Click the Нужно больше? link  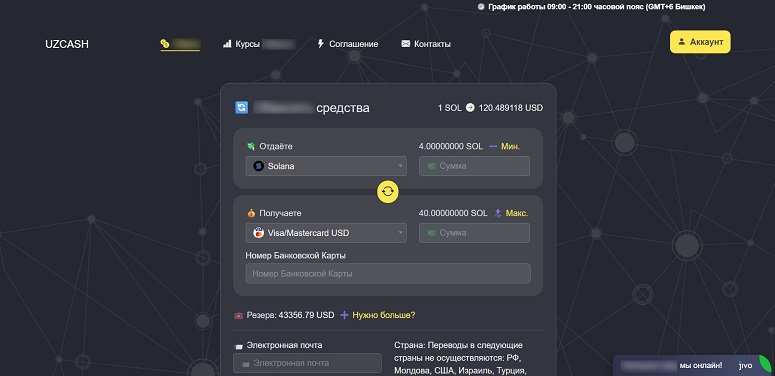384,315
